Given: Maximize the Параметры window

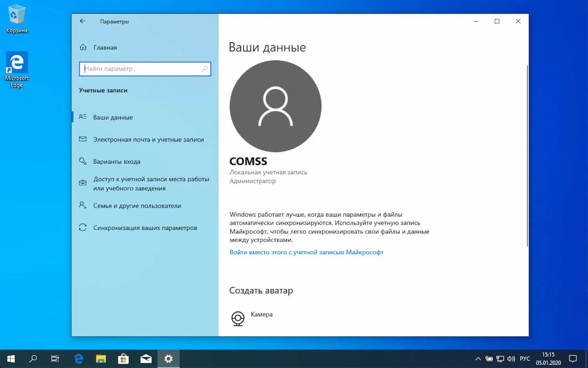Looking at the screenshot, I should tap(497, 21).
